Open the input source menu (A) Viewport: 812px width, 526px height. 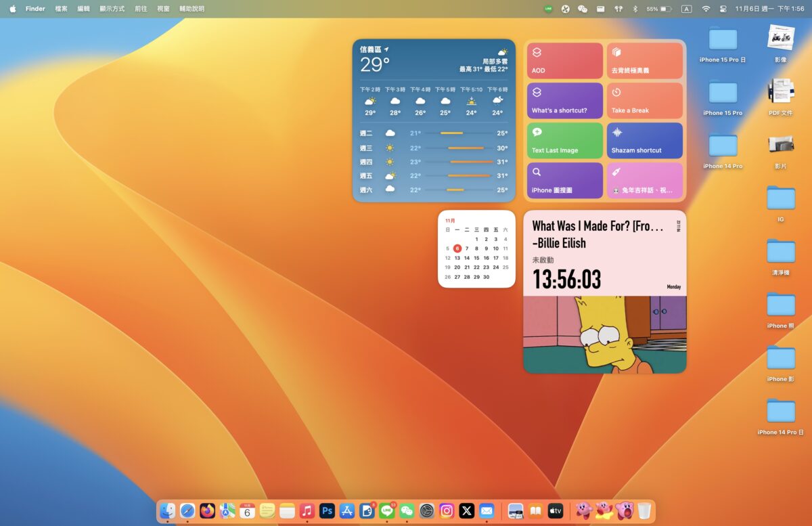687,9
